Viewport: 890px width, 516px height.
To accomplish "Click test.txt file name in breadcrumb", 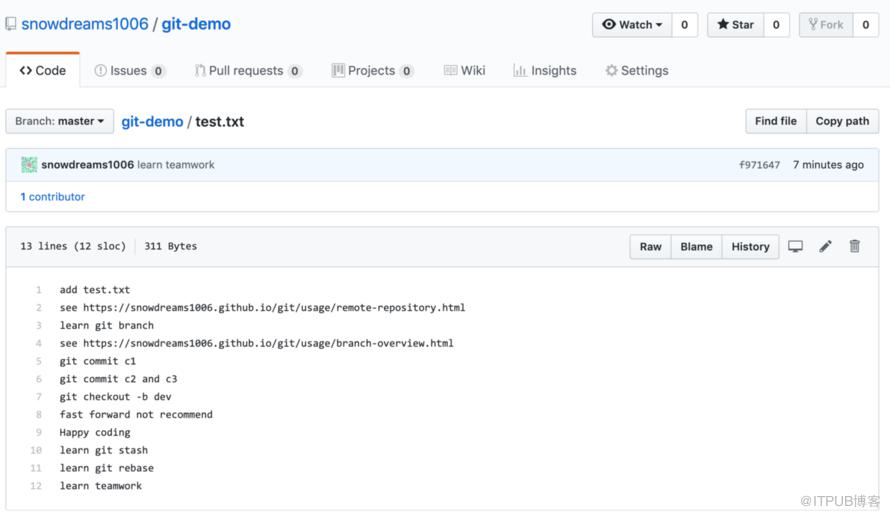I will click(220, 121).
